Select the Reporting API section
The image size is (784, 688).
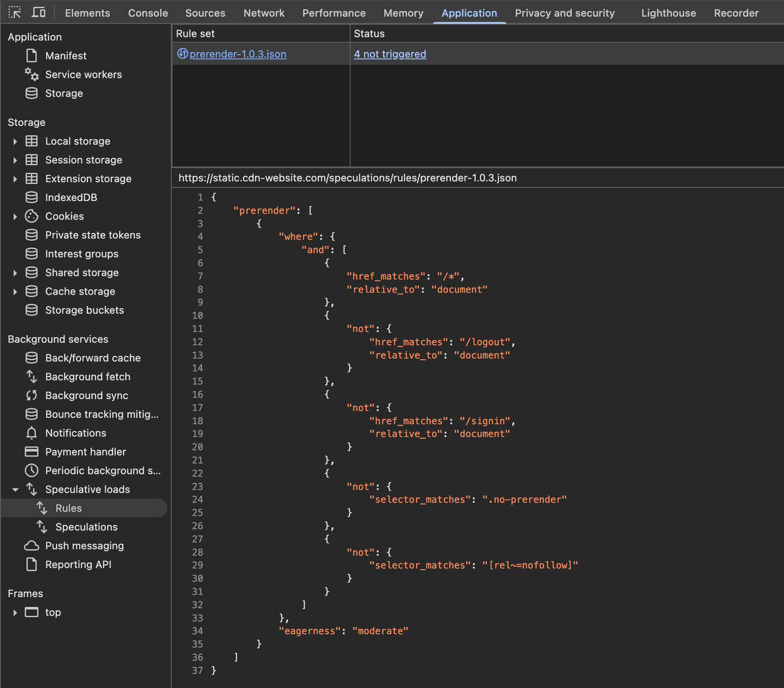(x=78, y=564)
